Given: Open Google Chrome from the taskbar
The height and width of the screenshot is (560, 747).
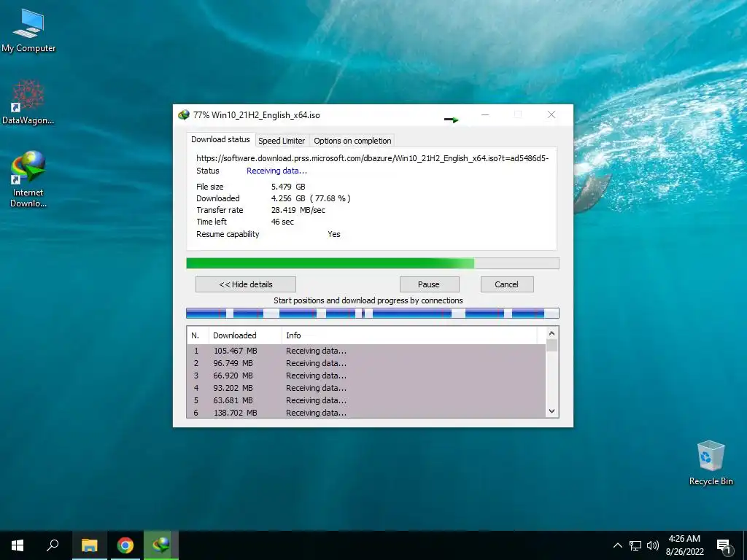Looking at the screenshot, I should [125, 545].
